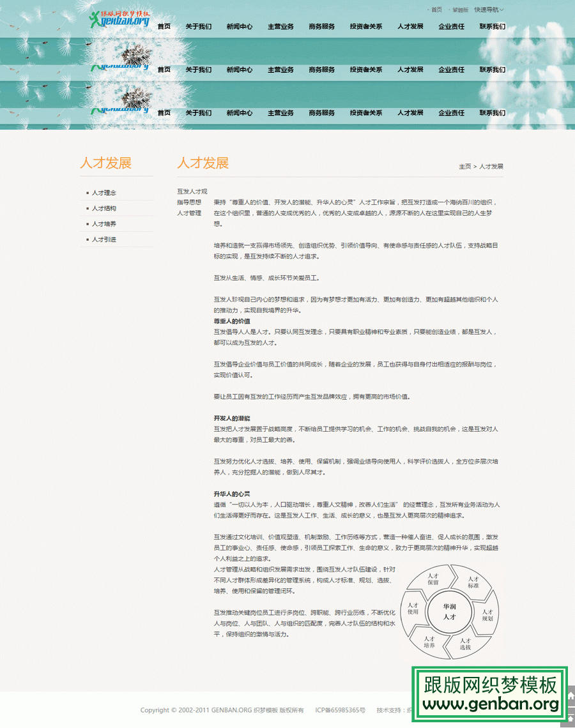Image resolution: width=575 pixels, height=728 pixels.
Task: Switch to the 互发人才观 content tab
Action: [192, 192]
